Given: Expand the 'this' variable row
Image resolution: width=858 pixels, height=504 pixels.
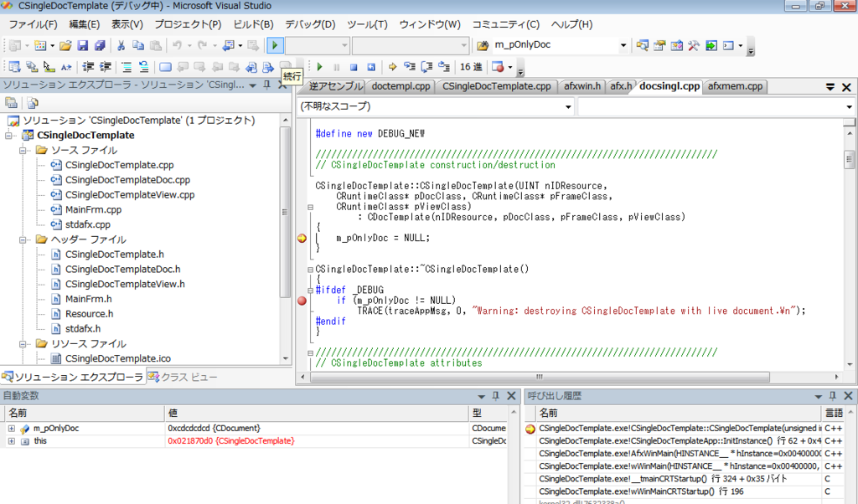Looking at the screenshot, I should [x=12, y=441].
